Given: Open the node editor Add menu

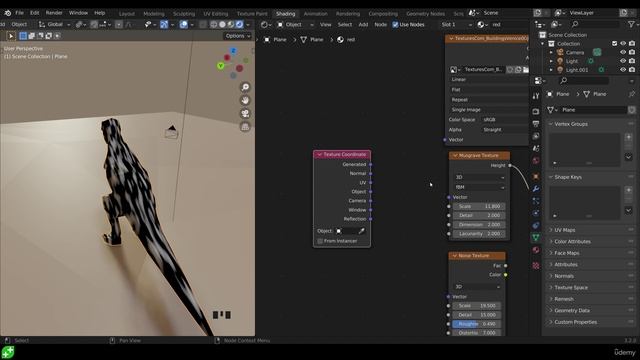Looking at the screenshot, I should [x=363, y=24].
